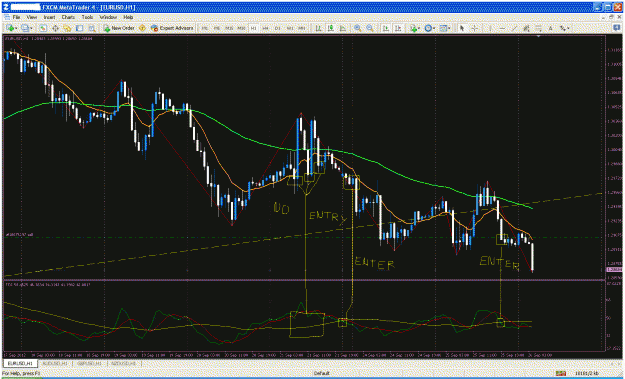
Task: Open the Help menu
Action: (x=128, y=18)
